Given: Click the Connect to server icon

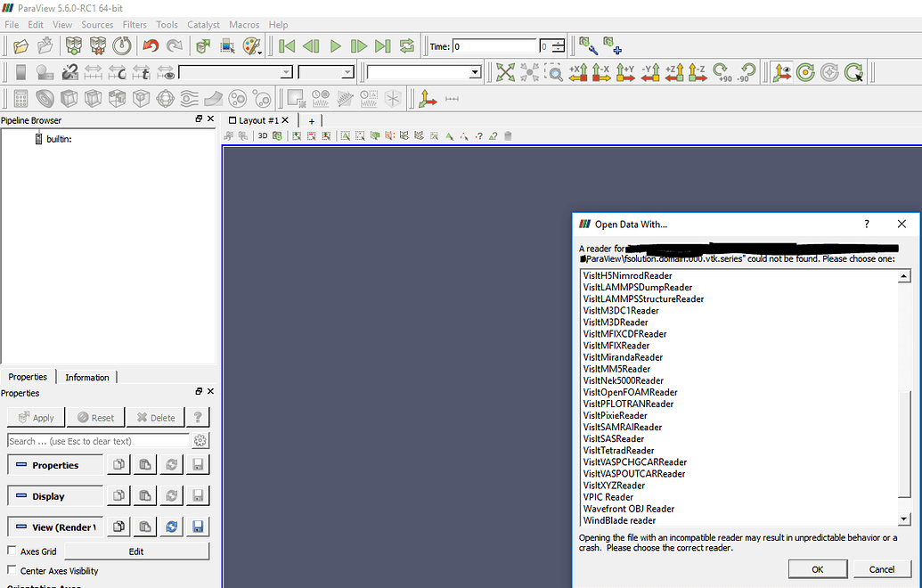Looking at the screenshot, I should pos(74,45).
